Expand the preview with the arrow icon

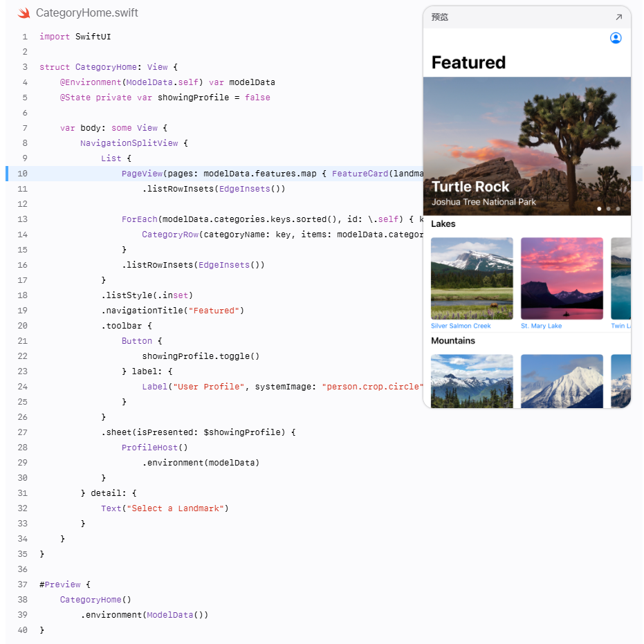(x=618, y=17)
